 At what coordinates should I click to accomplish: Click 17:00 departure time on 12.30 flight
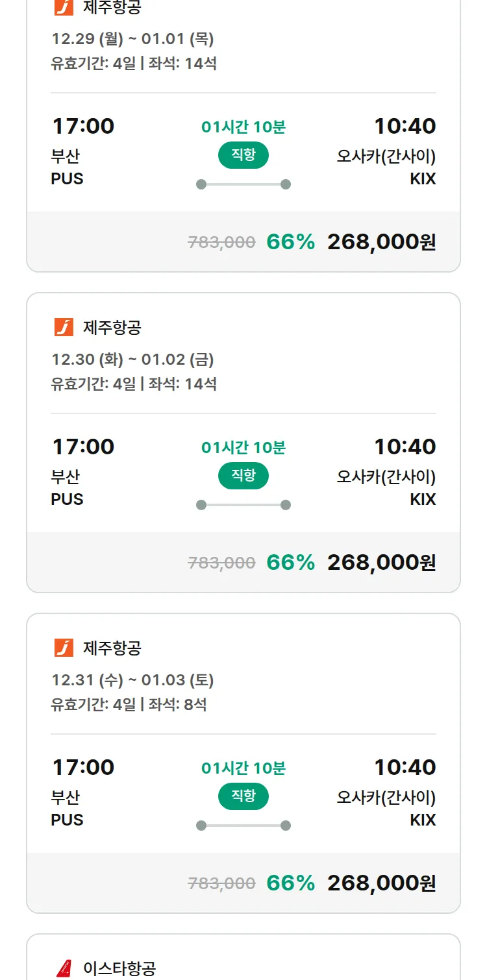(83, 447)
